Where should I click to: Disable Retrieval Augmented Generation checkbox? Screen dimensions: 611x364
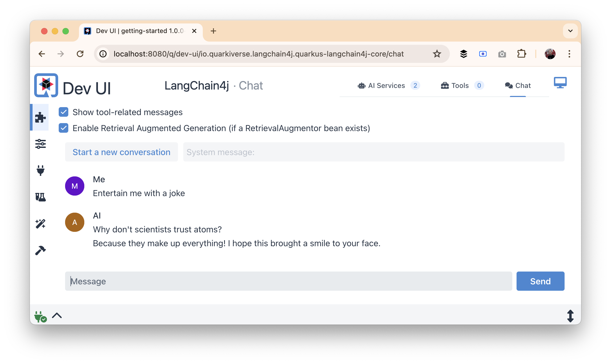[64, 128]
